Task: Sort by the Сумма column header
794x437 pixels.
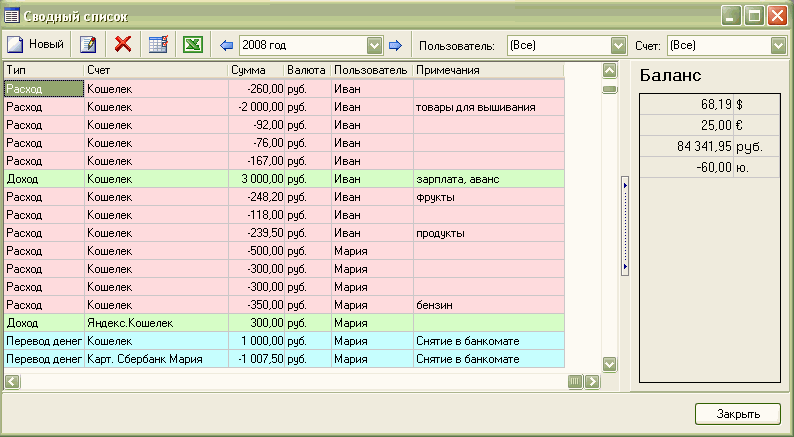Action: tap(254, 70)
